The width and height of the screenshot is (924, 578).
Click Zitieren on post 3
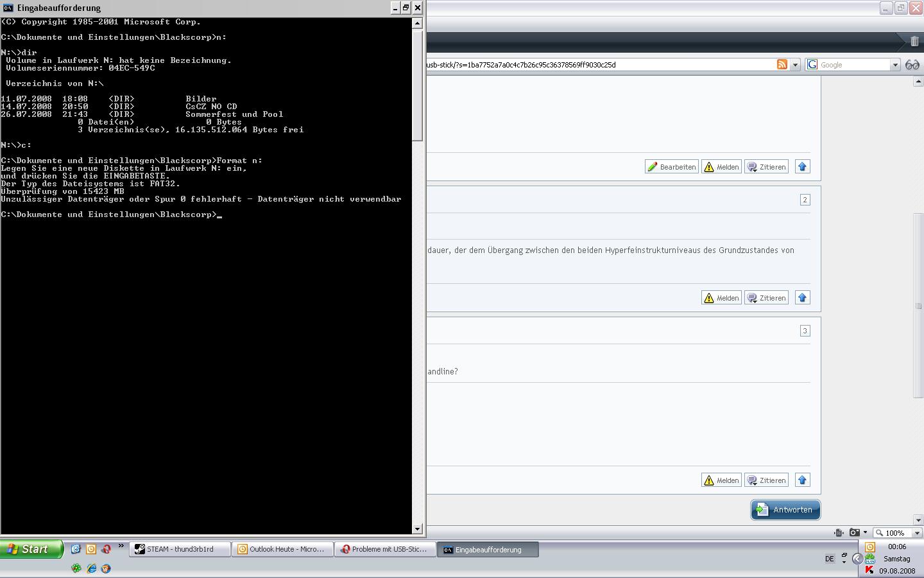point(766,480)
